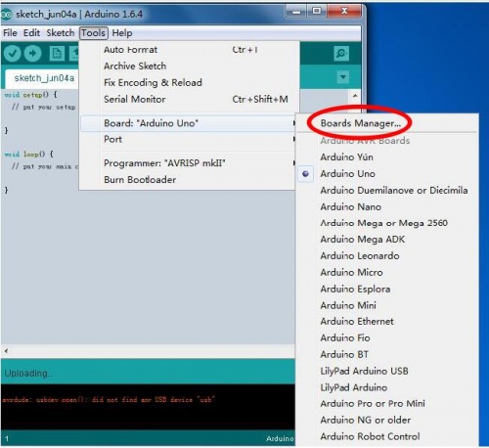This screenshot has height=448, width=489.
Task: Click the void loop() code line
Action: 28,155
